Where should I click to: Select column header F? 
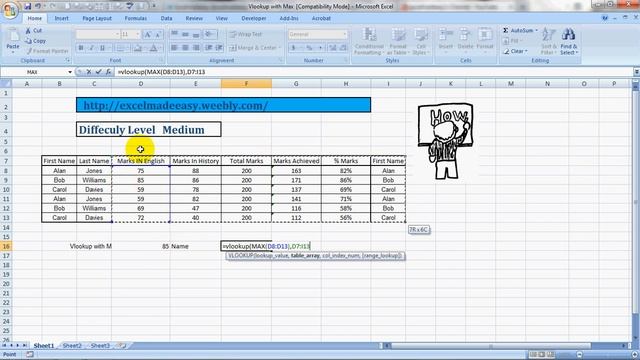[x=246, y=84]
